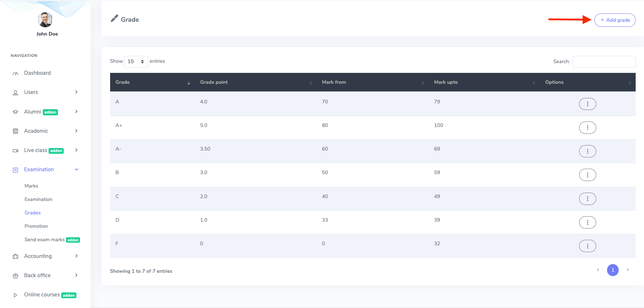This screenshot has height=308, width=644.
Task: Expand the Back office submenu
Action: [76, 275]
